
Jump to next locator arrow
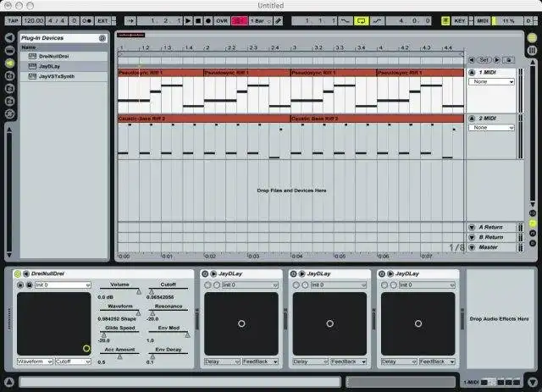[497, 60]
